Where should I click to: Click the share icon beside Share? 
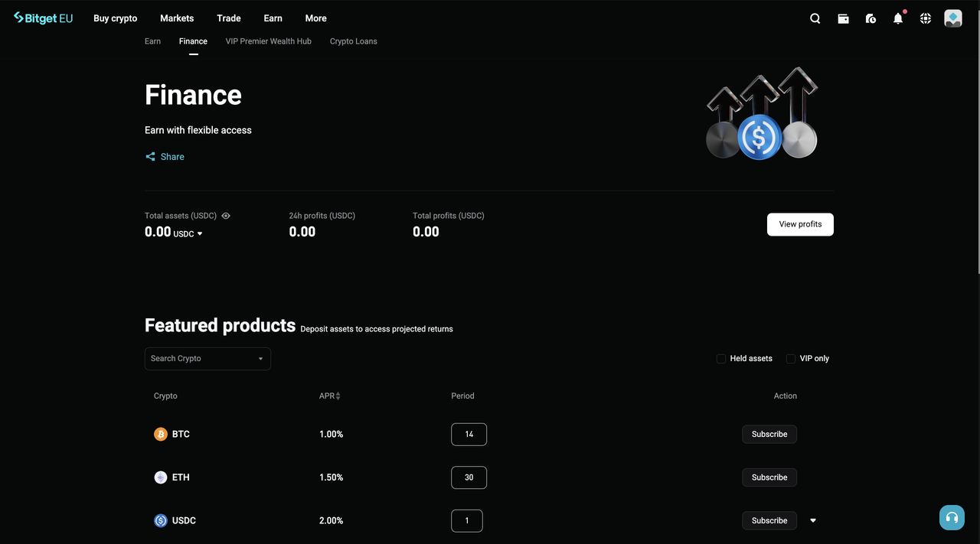click(x=150, y=157)
